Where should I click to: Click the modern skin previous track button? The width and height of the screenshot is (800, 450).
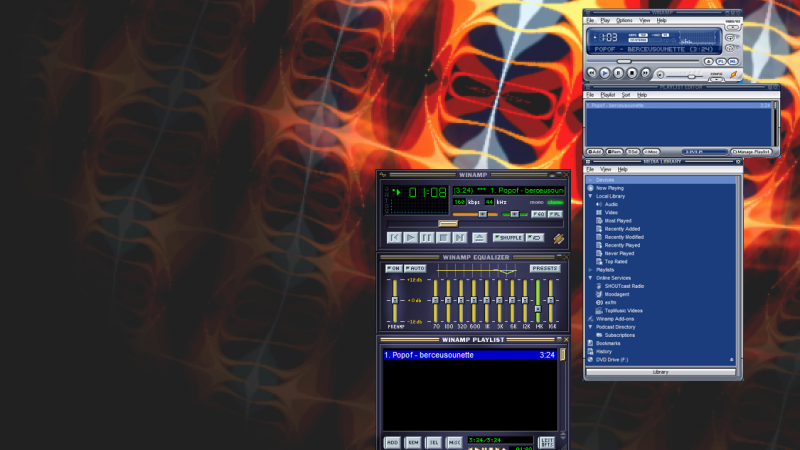(x=591, y=73)
